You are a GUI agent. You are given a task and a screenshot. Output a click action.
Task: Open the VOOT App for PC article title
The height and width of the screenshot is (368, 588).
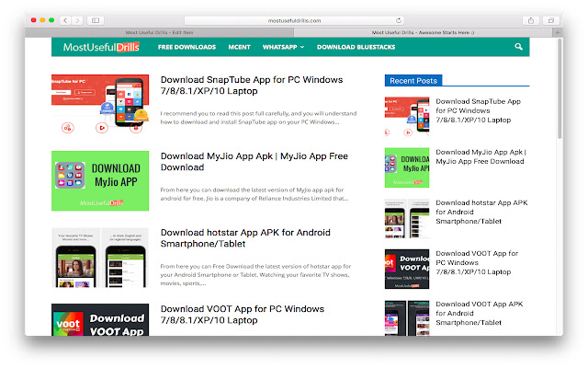point(243,315)
